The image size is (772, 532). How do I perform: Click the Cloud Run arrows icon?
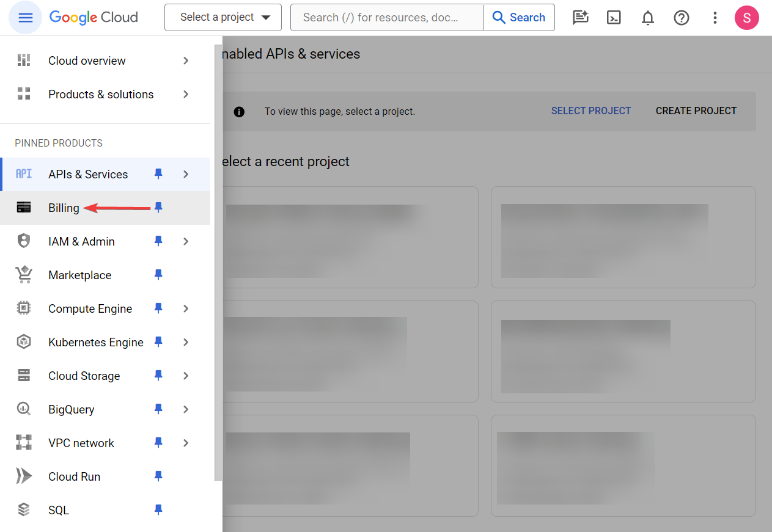pyautogui.click(x=24, y=476)
